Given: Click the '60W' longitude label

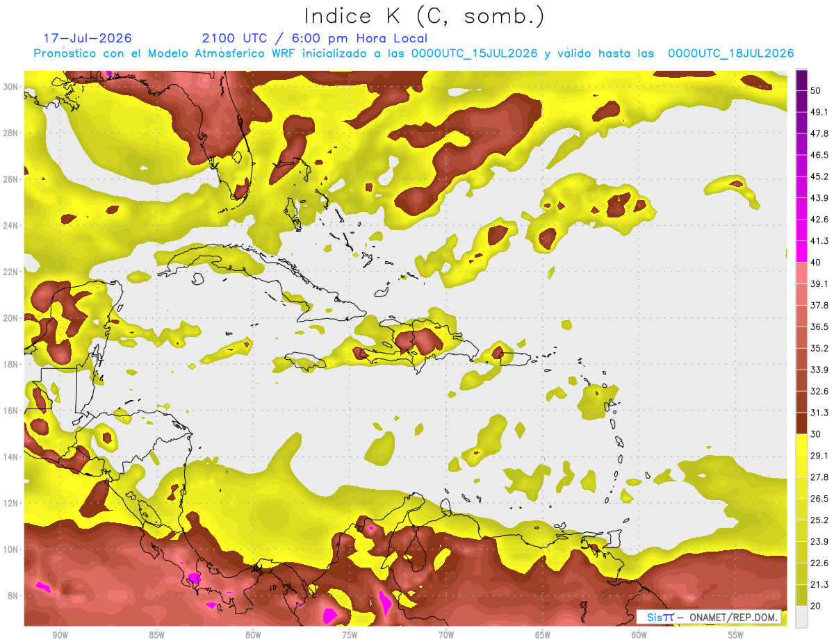Looking at the screenshot, I should point(639,636).
